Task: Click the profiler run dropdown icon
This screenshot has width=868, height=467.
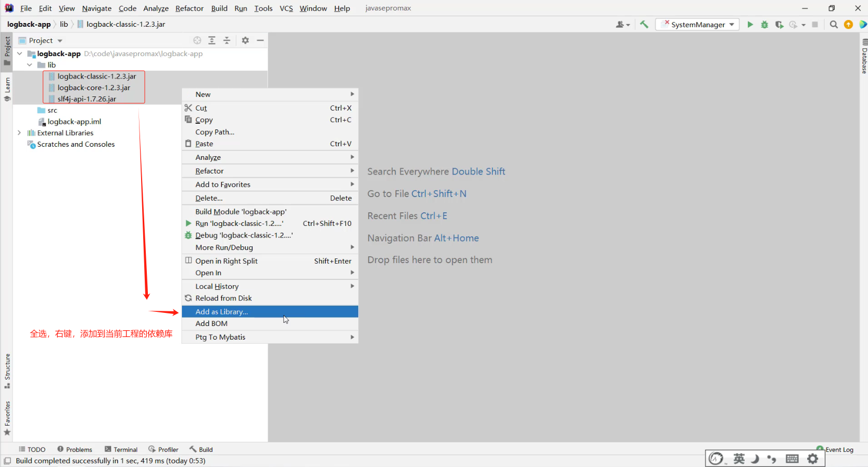Action: pos(797,25)
